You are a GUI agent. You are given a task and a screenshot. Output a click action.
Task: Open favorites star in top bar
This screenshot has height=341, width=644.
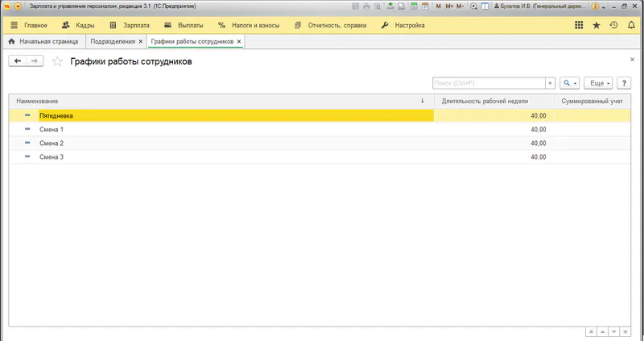[597, 25]
